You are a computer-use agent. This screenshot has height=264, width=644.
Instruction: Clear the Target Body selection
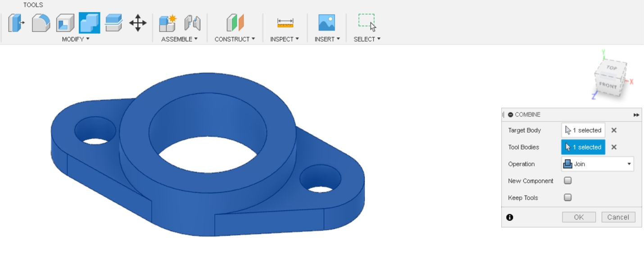[614, 130]
